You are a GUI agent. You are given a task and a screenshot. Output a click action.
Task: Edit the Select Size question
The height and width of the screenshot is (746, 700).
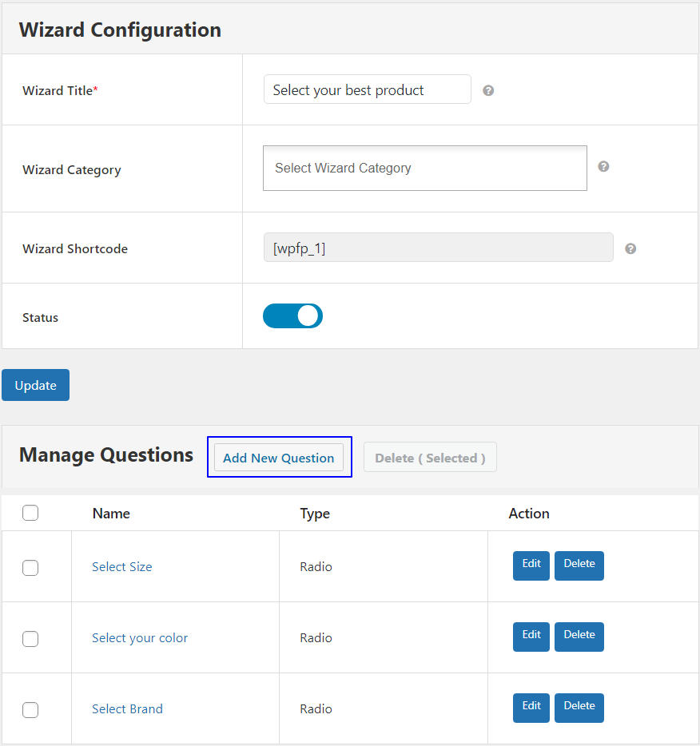531,565
